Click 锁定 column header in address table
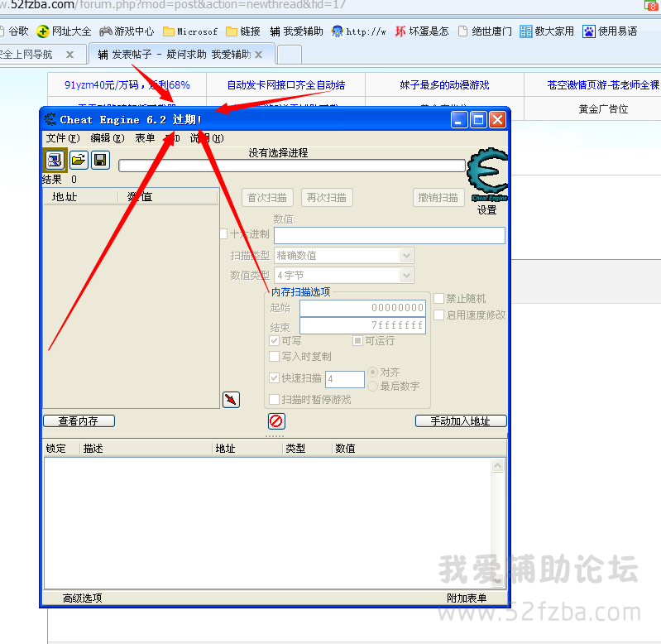This screenshot has width=661, height=644. click(55, 449)
